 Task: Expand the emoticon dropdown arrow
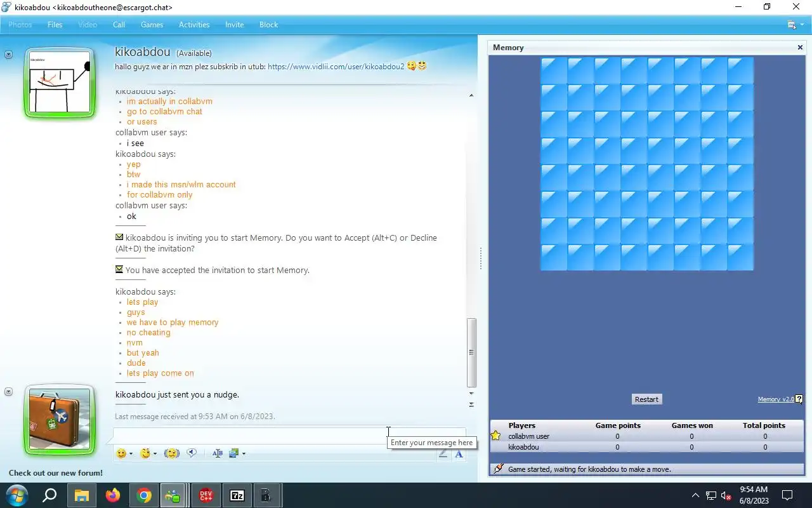tap(131, 454)
